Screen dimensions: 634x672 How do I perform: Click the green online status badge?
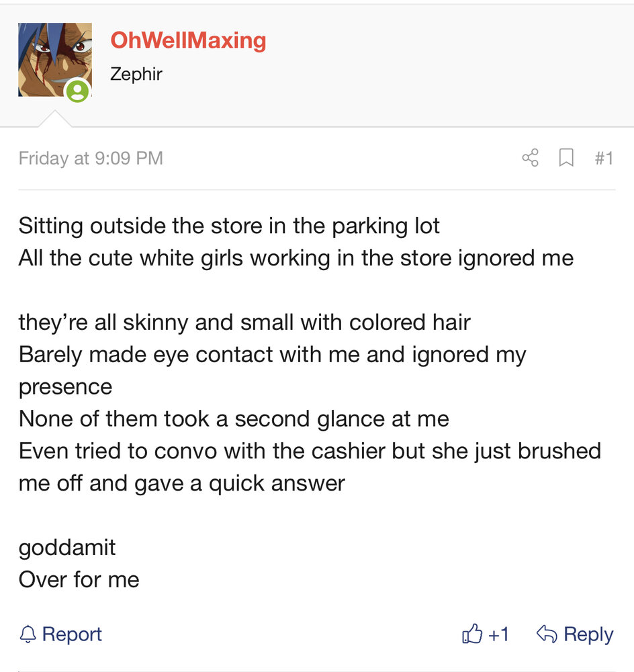[77, 91]
